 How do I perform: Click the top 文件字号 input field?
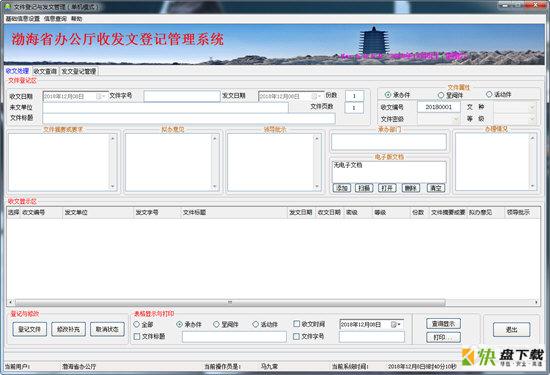coord(182,96)
